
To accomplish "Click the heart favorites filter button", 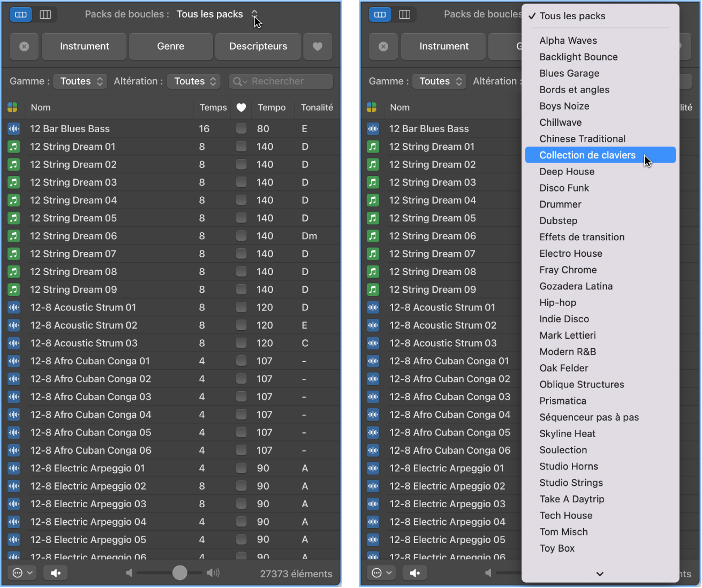I will (x=318, y=47).
